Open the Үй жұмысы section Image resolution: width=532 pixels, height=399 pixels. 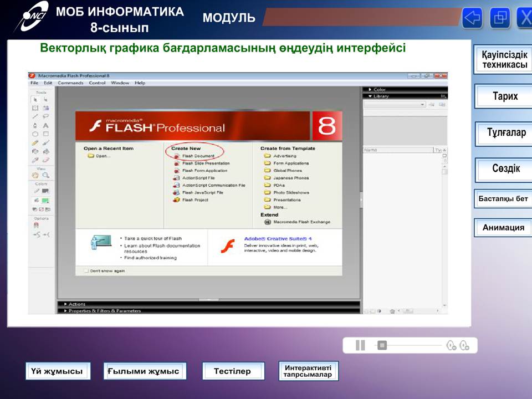[58, 371]
